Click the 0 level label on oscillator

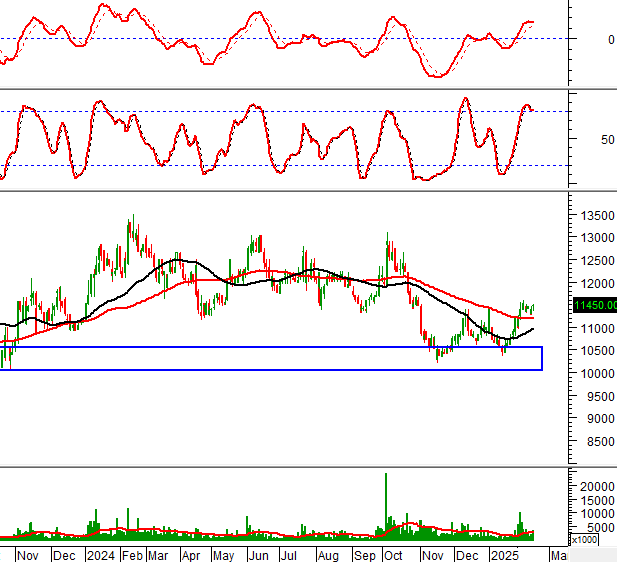click(611, 40)
